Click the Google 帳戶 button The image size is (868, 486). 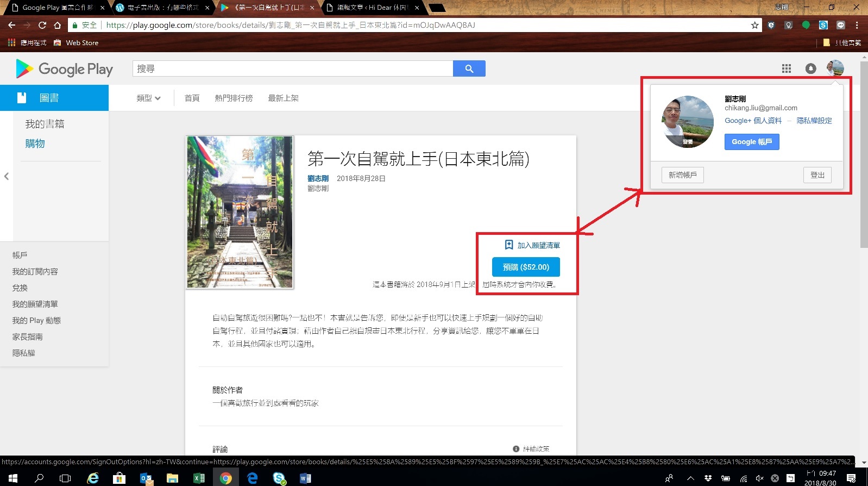tap(752, 142)
